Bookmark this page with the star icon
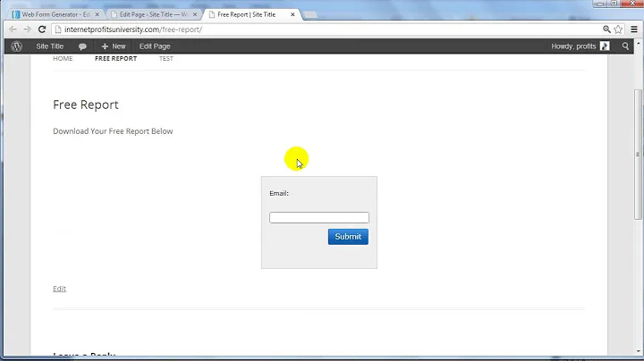644x361 pixels. [618, 29]
